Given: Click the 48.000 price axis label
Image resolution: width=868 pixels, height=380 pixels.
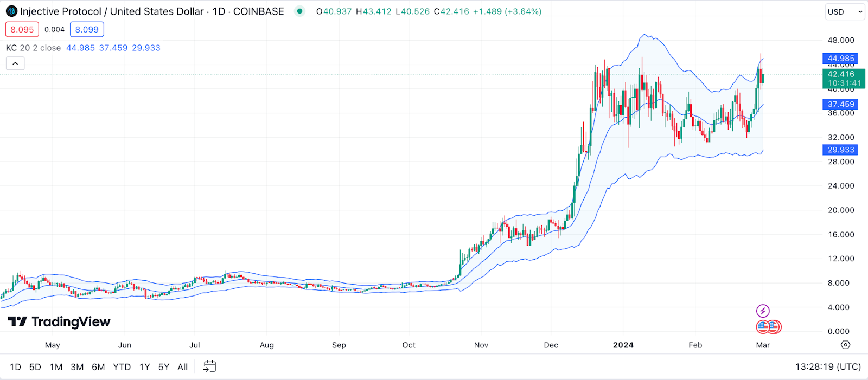Looking at the screenshot, I should tap(841, 40).
